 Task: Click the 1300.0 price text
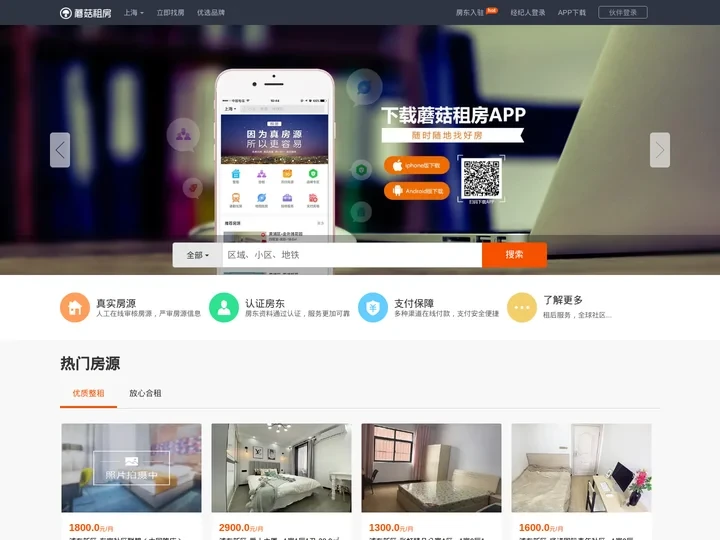(384, 528)
